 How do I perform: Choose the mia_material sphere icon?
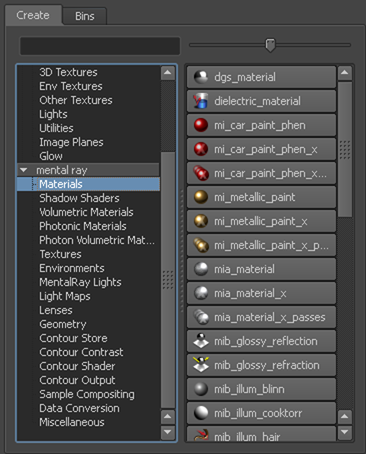click(x=201, y=269)
